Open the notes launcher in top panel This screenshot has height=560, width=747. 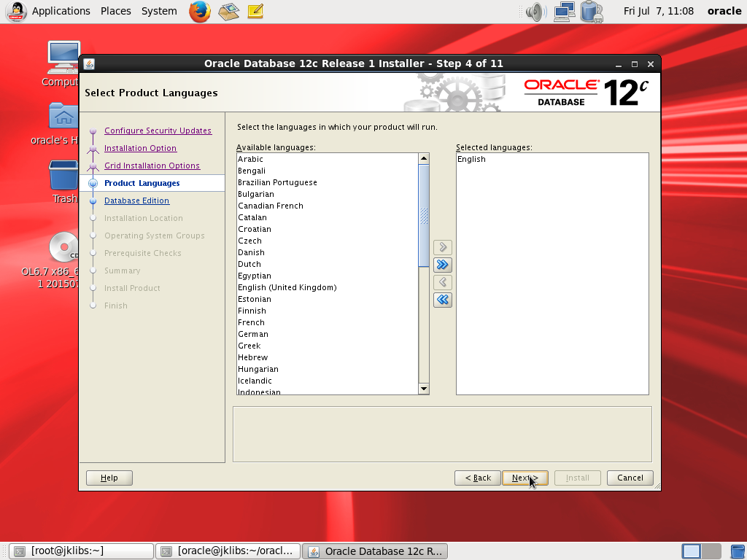coord(255,11)
